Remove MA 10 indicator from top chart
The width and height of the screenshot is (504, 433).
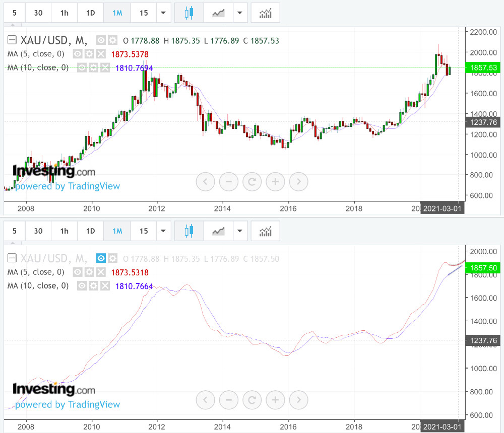(105, 67)
